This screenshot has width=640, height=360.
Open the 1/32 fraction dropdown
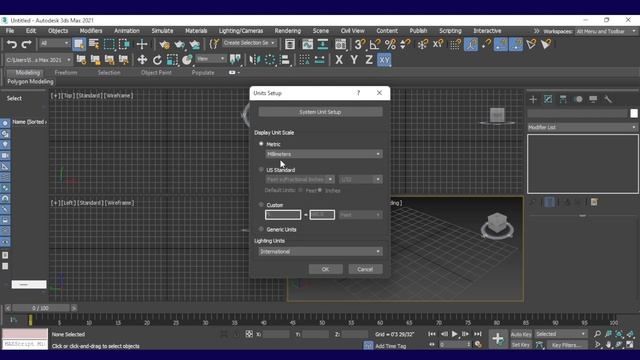[x=360, y=179]
